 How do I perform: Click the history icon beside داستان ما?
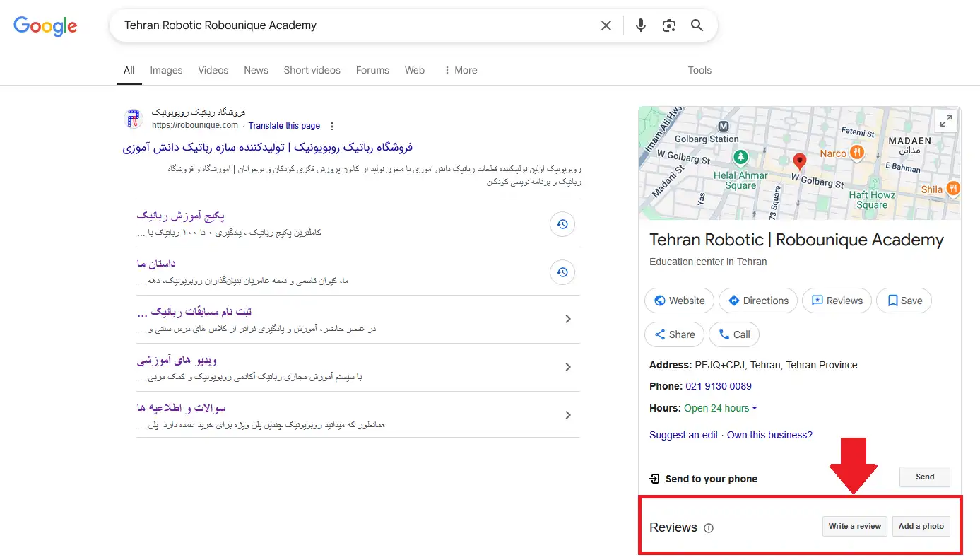pos(562,272)
